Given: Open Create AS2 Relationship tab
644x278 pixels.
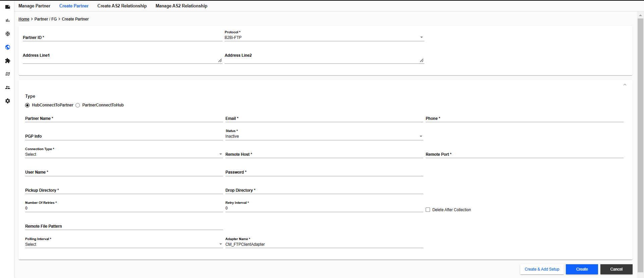Looking at the screenshot, I should 122,6.
